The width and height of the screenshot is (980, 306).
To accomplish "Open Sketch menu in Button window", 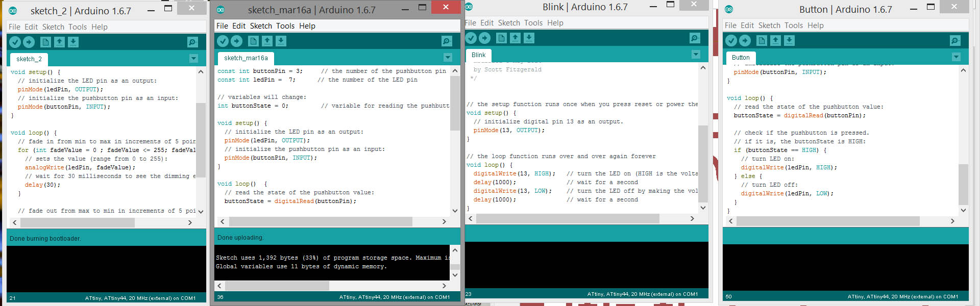I will point(769,25).
